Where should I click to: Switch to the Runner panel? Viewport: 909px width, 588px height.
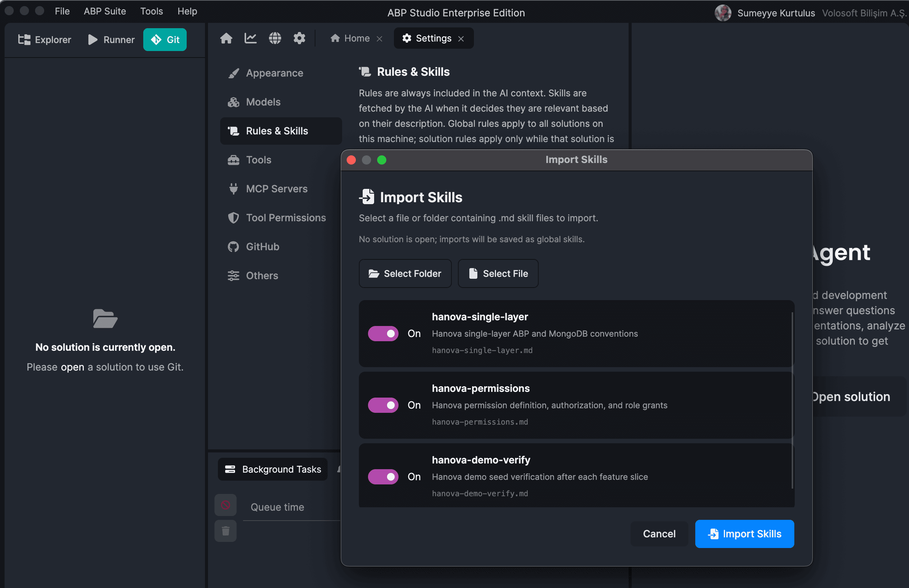(111, 40)
